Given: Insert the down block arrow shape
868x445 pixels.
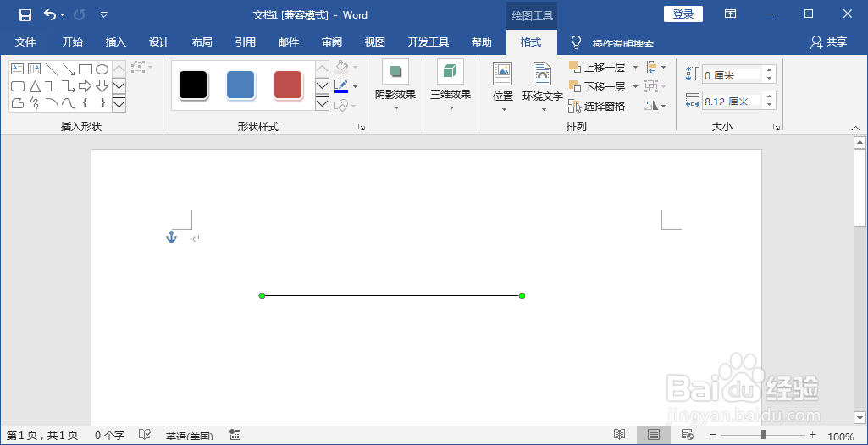Looking at the screenshot, I should click(x=102, y=86).
